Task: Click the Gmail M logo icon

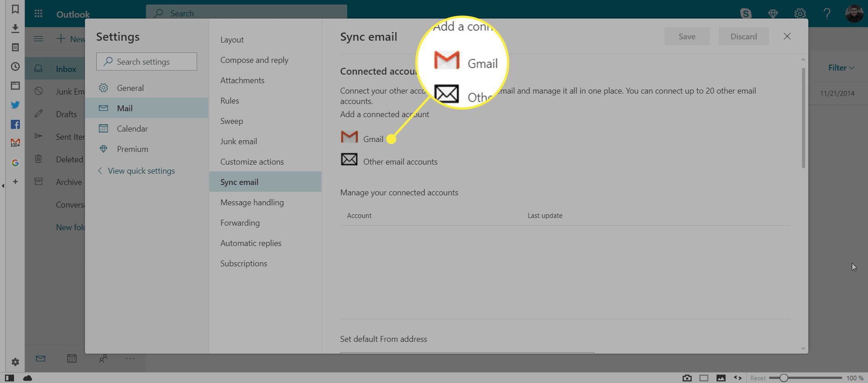Action: pyautogui.click(x=349, y=137)
